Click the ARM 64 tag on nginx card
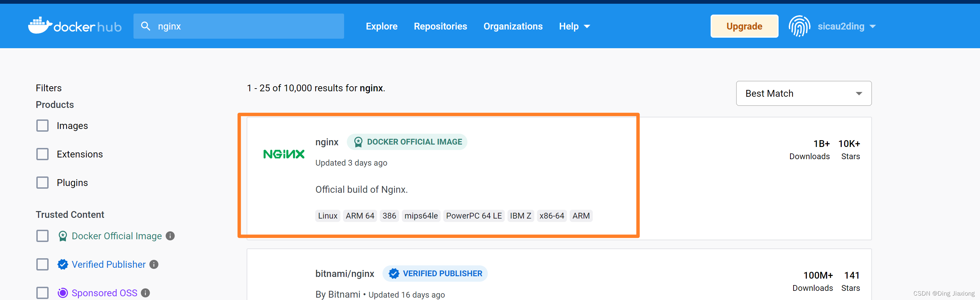Image resolution: width=980 pixels, height=300 pixels. point(360,215)
